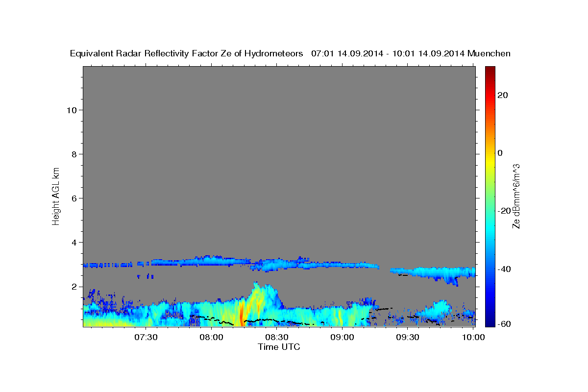Click the 08:00 time tick label
588x392 pixels.
(211, 337)
